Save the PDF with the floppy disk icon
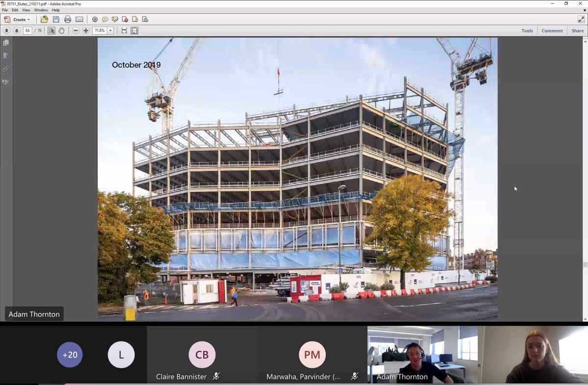 coord(56,20)
